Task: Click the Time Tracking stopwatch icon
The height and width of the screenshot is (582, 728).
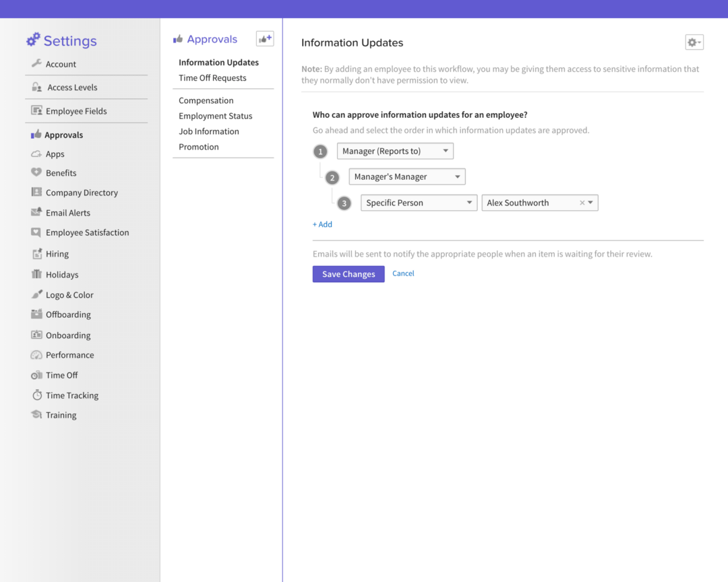Action: tap(36, 395)
